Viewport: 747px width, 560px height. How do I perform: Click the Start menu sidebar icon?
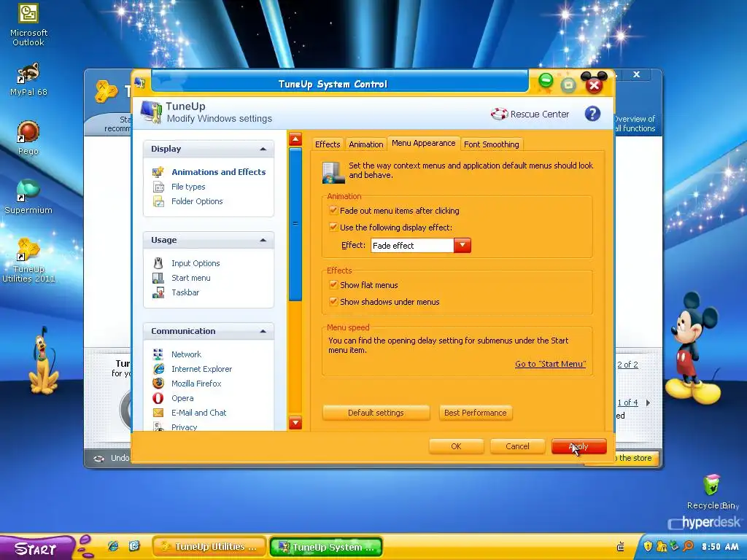[158, 278]
